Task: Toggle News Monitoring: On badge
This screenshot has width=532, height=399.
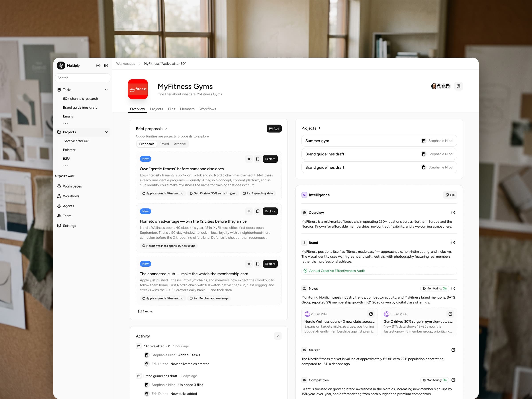Action: coord(435,288)
